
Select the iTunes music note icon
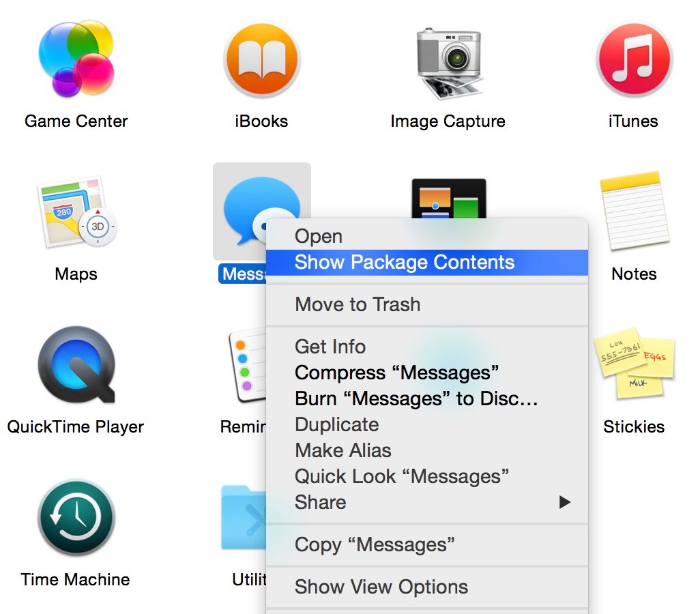(x=633, y=60)
